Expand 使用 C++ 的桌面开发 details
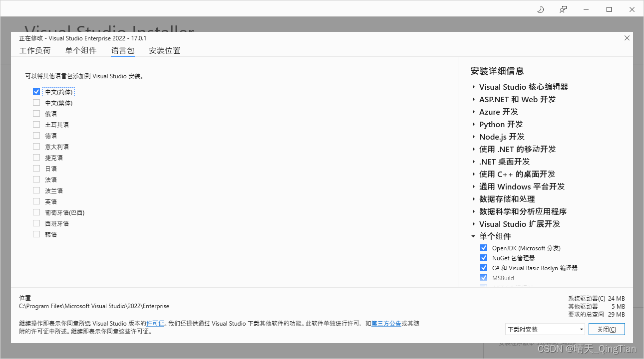The height and width of the screenshot is (359, 644). pos(473,174)
